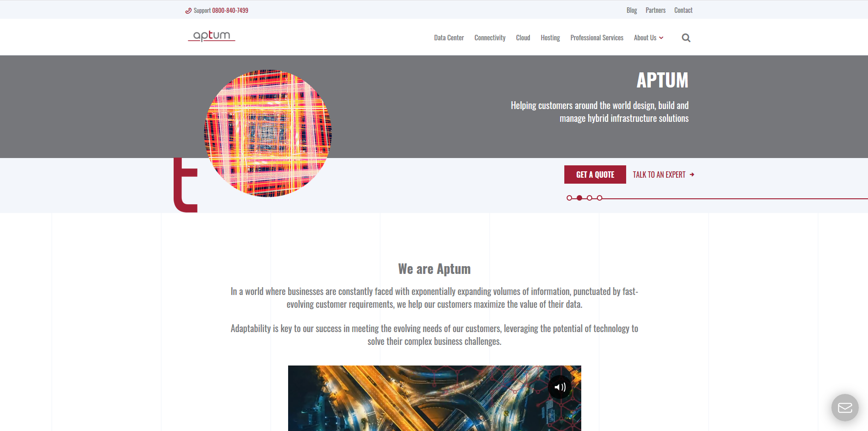868x431 pixels.
Task: Click the video sound speaker icon
Action: 560,387
